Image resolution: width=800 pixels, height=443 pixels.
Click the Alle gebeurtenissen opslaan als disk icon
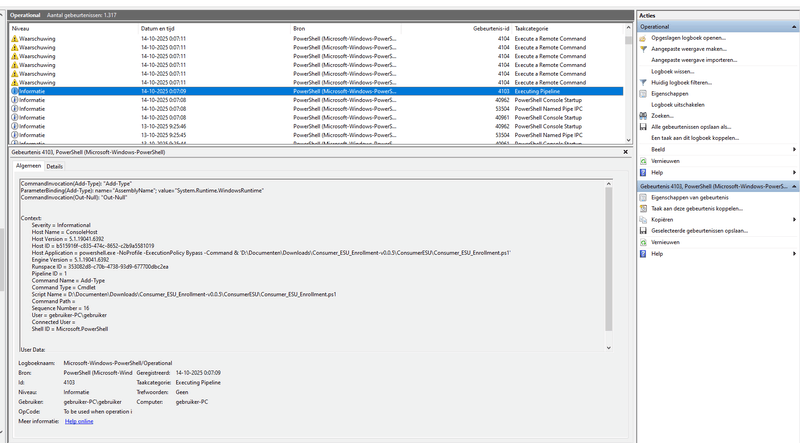tap(643, 127)
